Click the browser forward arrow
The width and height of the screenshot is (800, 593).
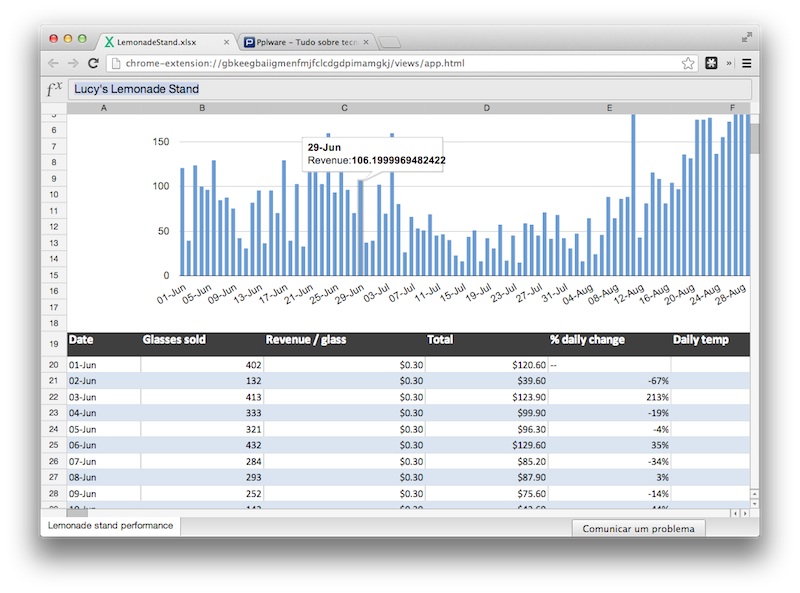(x=73, y=63)
